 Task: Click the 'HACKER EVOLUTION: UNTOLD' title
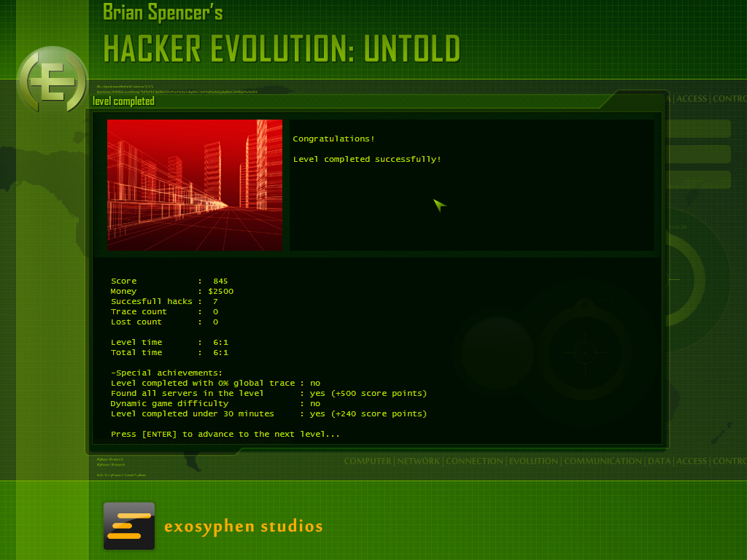point(282,49)
